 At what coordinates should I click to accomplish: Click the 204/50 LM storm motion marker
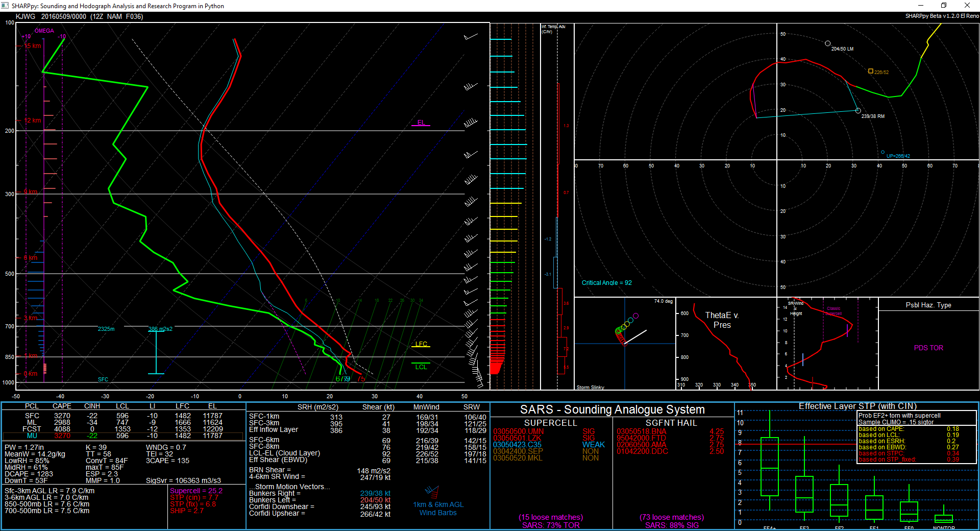click(827, 43)
